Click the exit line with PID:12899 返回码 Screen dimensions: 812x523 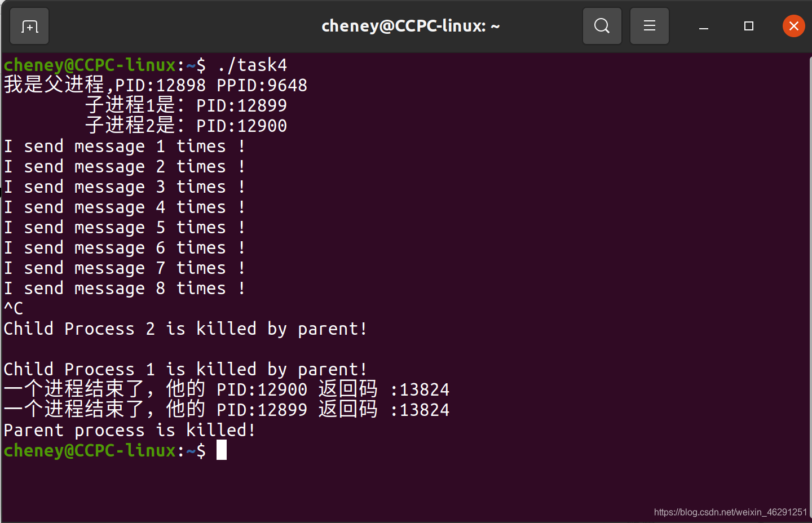(227, 410)
